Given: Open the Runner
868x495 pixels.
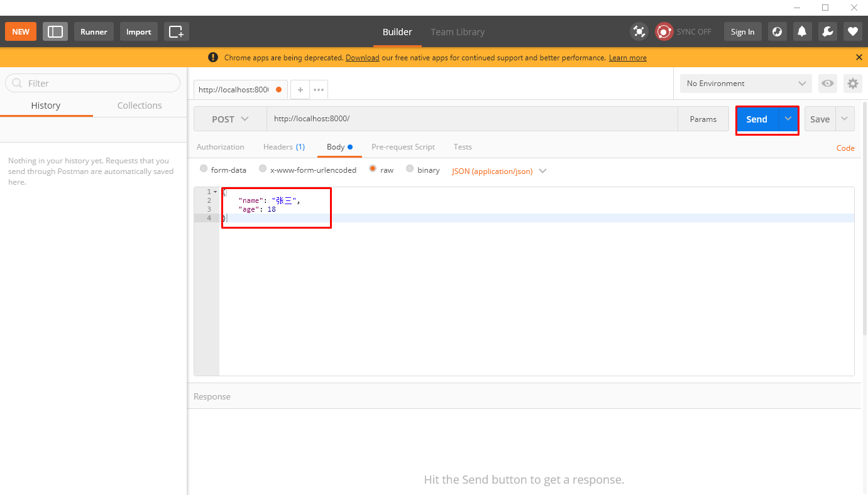Looking at the screenshot, I should (94, 31).
